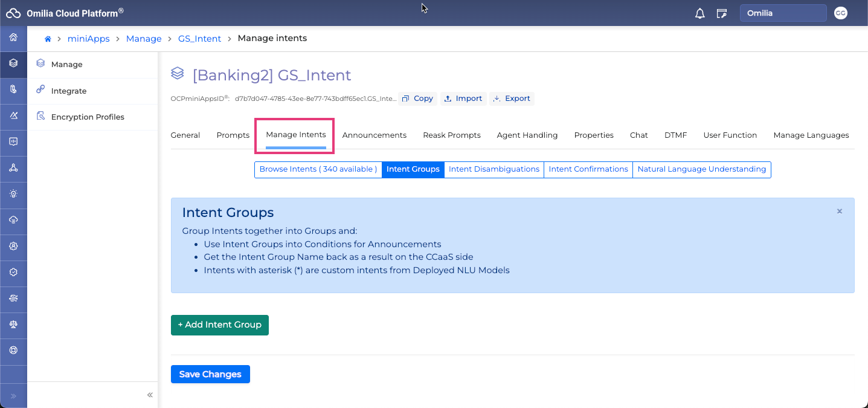
Task: Copy the OCP miniApps ID
Action: [x=417, y=99]
